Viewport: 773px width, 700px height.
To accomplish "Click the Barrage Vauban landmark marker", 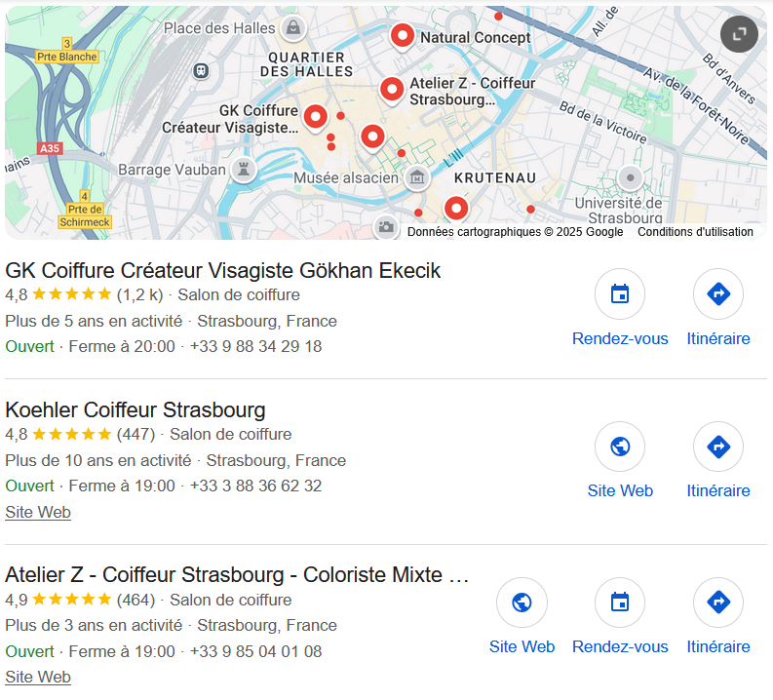I will pyautogui.click(x=243, y=171).
